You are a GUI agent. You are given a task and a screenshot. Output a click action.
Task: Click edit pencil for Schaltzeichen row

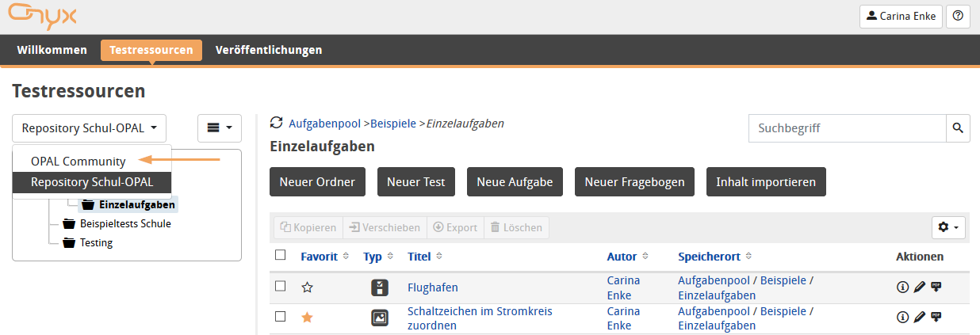[919, 318]
